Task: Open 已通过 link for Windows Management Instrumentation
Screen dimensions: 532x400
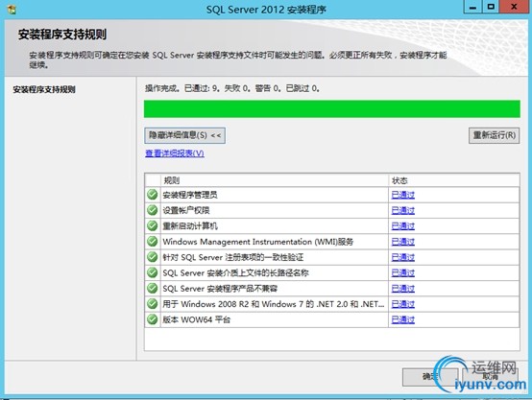Action: (403, 242)
